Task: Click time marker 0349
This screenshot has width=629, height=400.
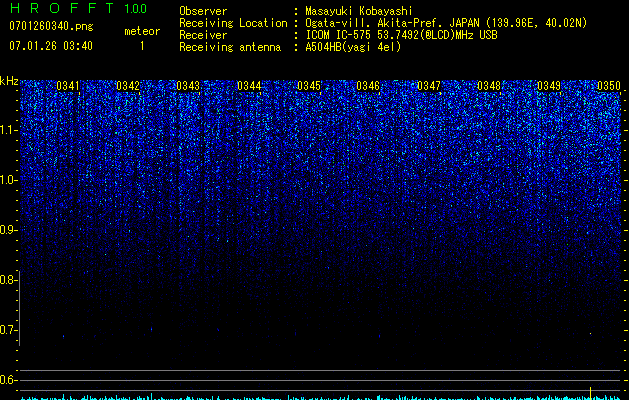Action: [x=549, y=86]
